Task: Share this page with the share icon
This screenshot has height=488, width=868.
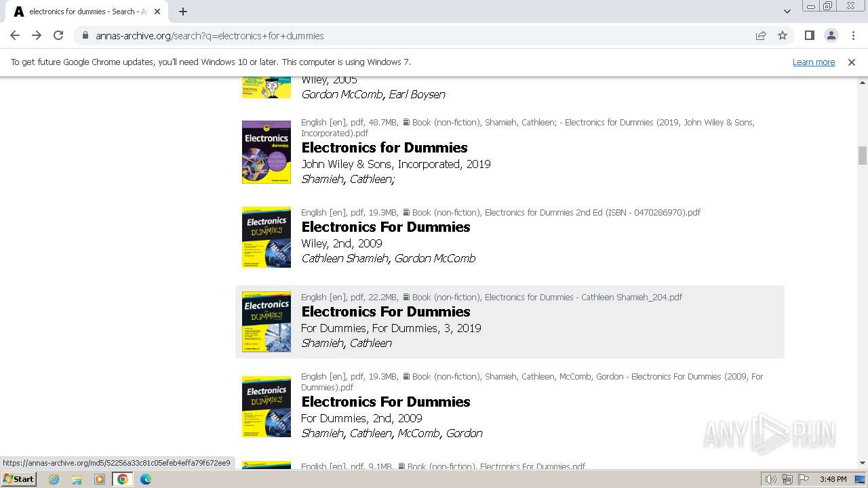Action: pyautogui.click(x=761, y=35)
